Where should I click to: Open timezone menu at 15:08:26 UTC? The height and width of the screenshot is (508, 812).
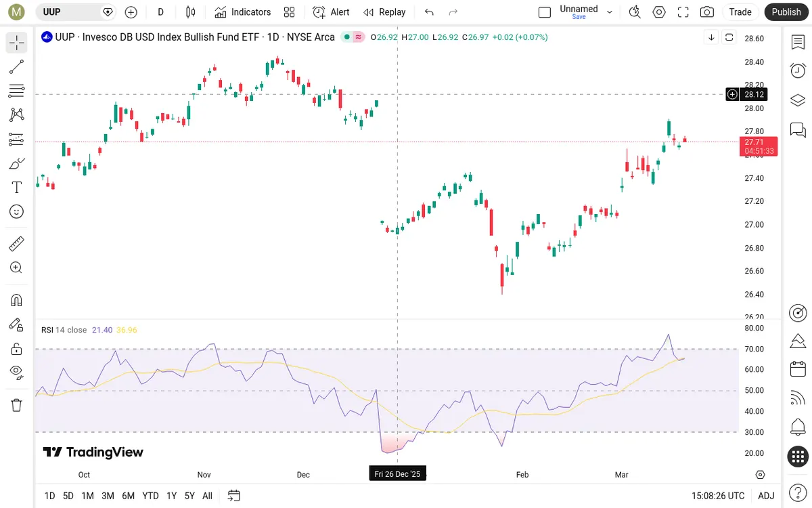click(x=718, y=496)
